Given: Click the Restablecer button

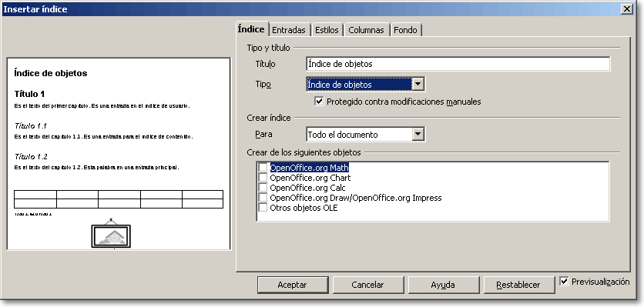Looking at the screenshot, I should pos(518,285).
